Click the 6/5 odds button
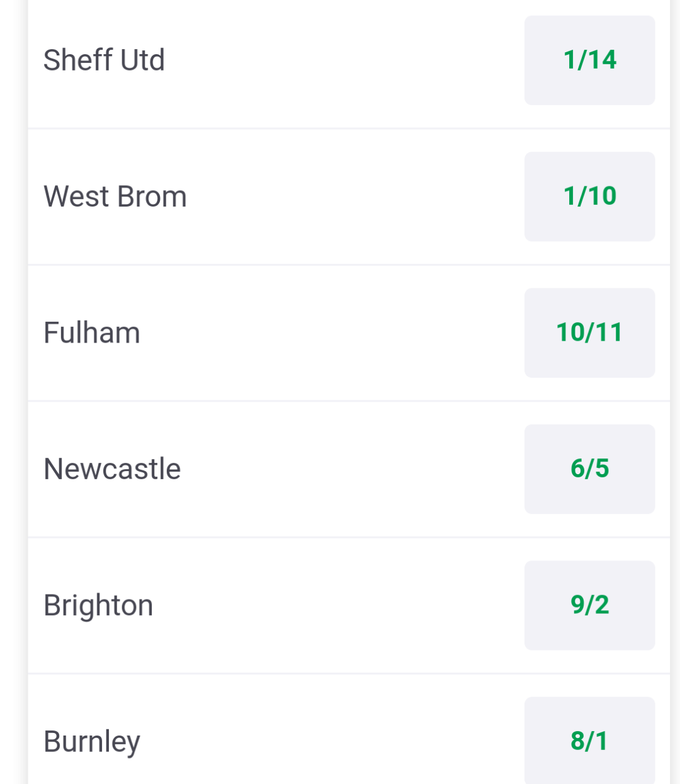The height and width of the screenshot is (784, 680). click(589, 469)
